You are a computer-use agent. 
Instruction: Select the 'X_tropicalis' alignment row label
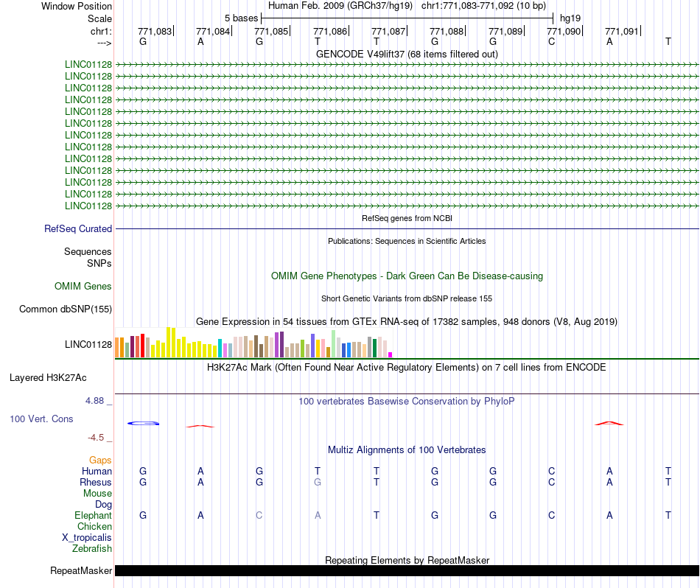87,538
